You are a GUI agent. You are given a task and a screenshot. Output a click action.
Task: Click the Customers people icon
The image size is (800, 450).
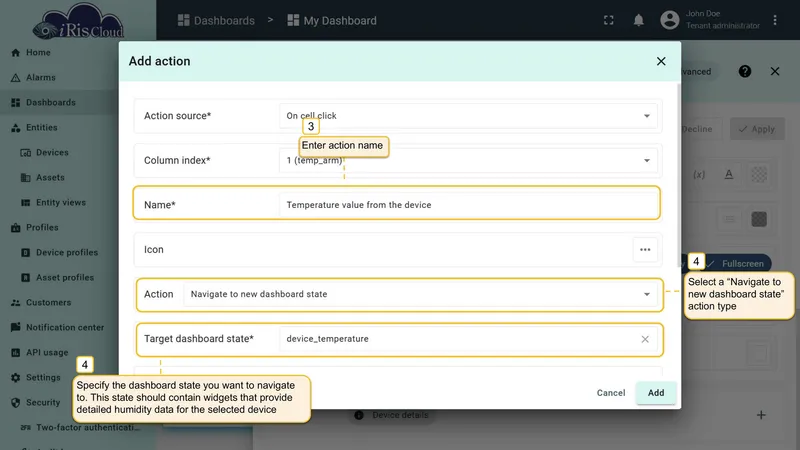[x=16, y=303]
